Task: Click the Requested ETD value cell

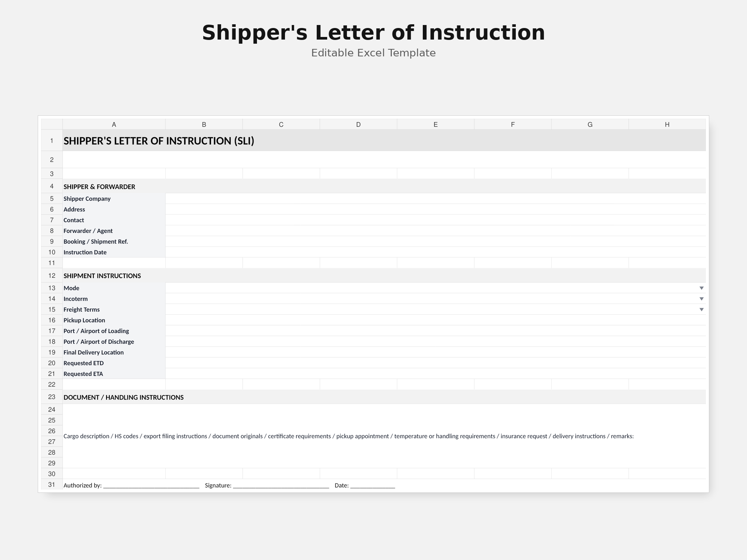Action: coord(436,363)
